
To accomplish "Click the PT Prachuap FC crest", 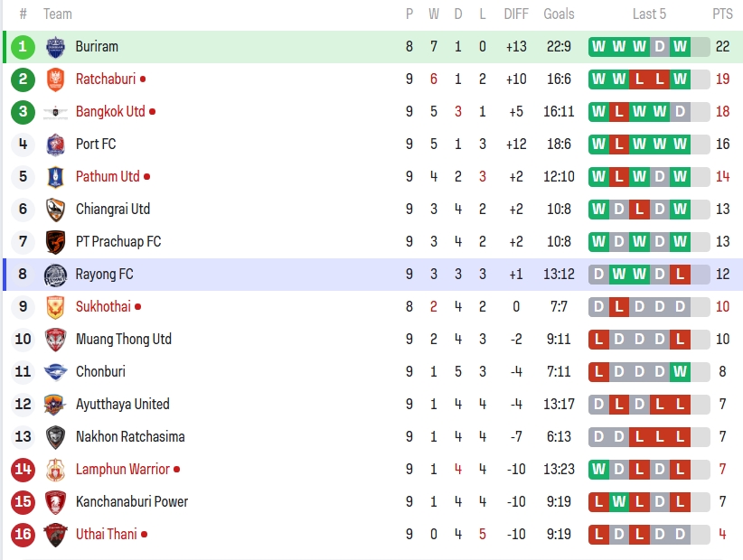I will (55, 242).
